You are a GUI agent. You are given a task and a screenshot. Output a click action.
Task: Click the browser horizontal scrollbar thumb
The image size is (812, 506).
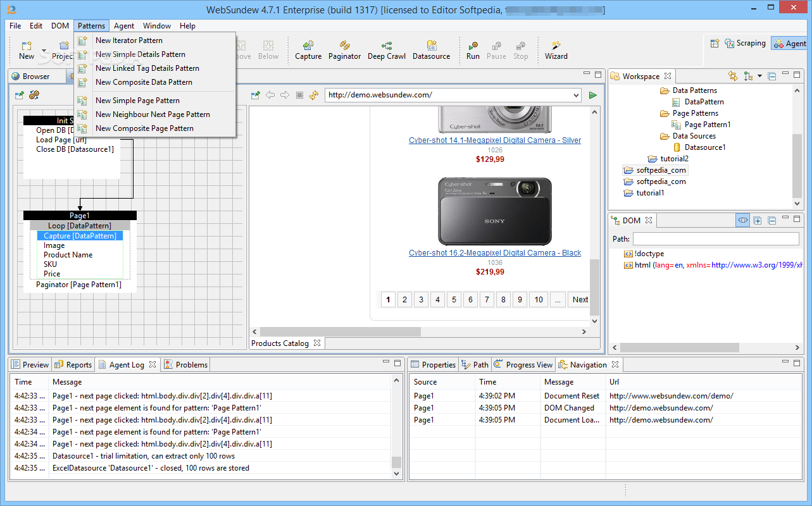click(x=340, y=331)
